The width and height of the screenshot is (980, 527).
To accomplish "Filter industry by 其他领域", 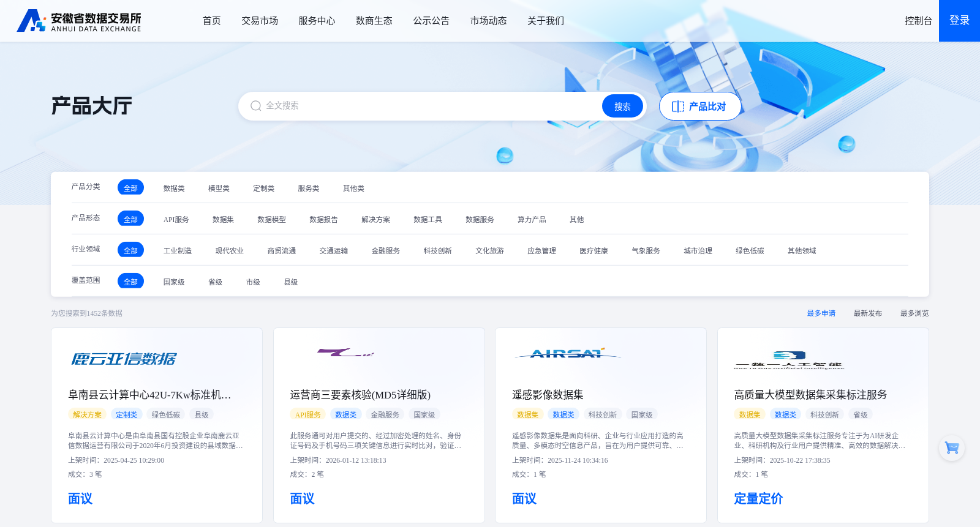I will [x=802, y=250].
